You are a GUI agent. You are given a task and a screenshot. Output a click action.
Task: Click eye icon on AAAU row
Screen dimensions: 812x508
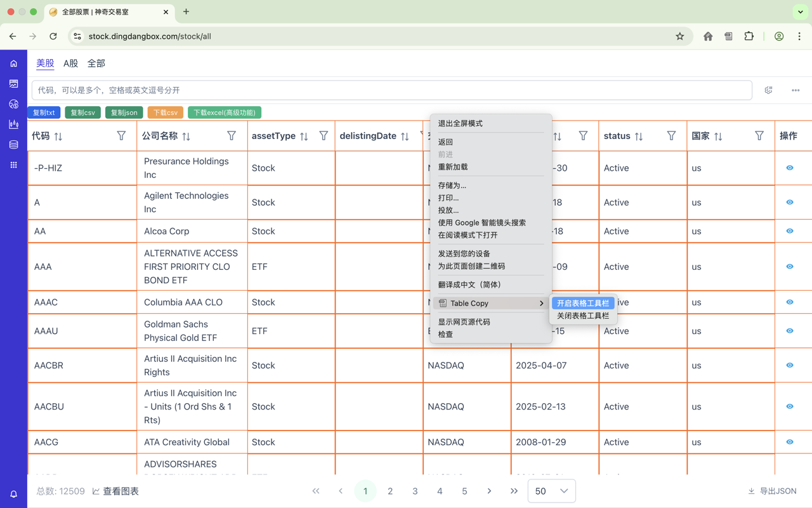[x=789, y=331]
